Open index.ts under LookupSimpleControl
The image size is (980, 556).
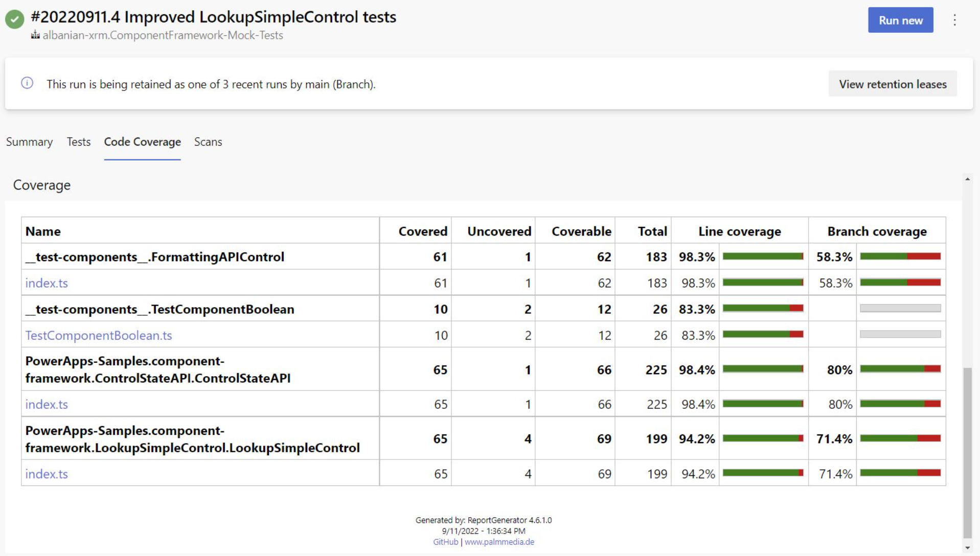coord(47,474)
